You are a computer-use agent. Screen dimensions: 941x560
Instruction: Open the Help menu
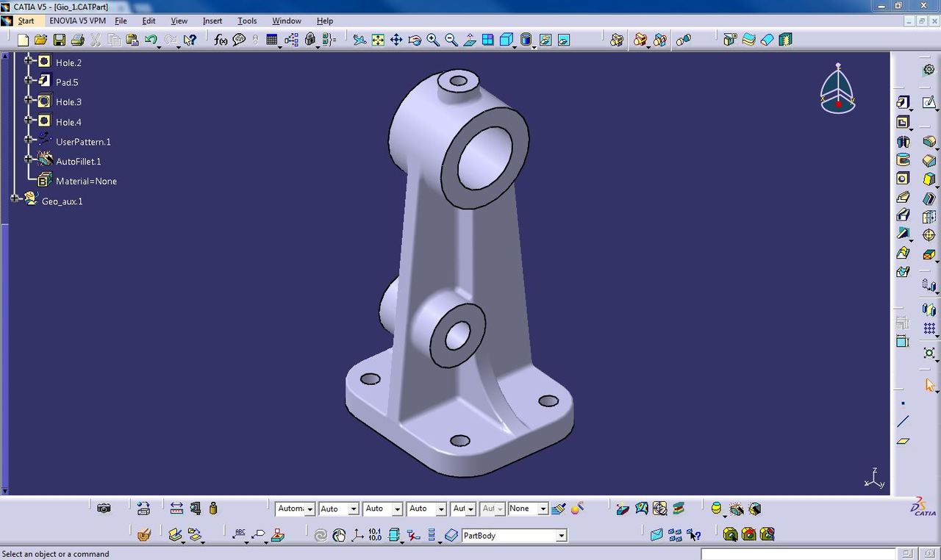pyautogui.click(x=325, y=21)
